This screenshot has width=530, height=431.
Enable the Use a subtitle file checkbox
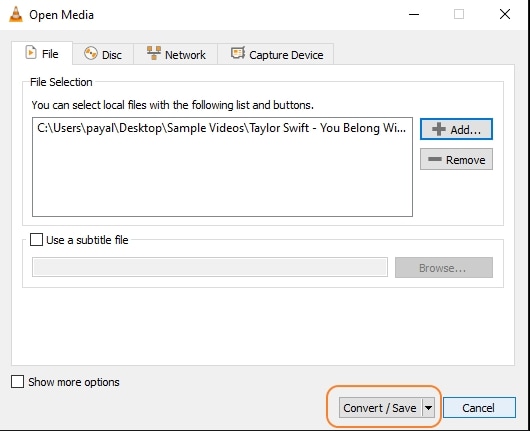click(37, 240)
